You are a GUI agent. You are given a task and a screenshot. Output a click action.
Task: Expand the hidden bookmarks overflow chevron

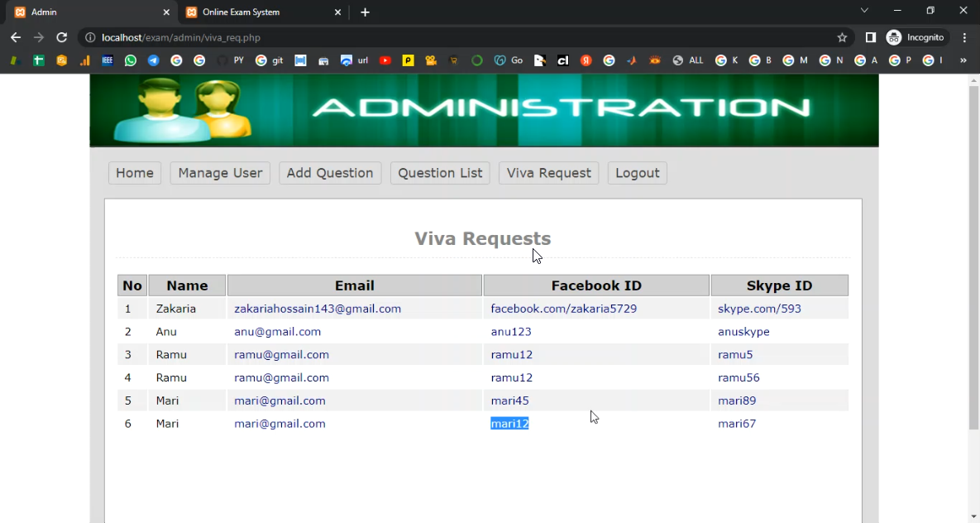click(x=963, y=60)
